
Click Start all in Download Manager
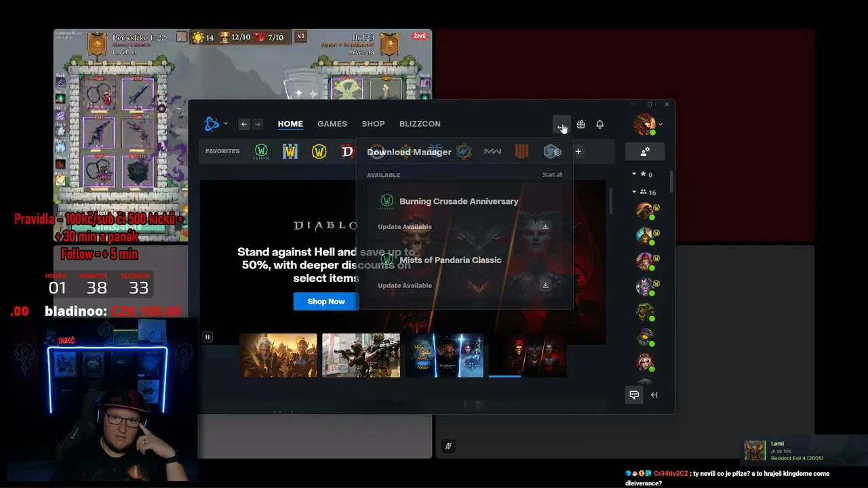pyautogui.click(x=552, y=175)
